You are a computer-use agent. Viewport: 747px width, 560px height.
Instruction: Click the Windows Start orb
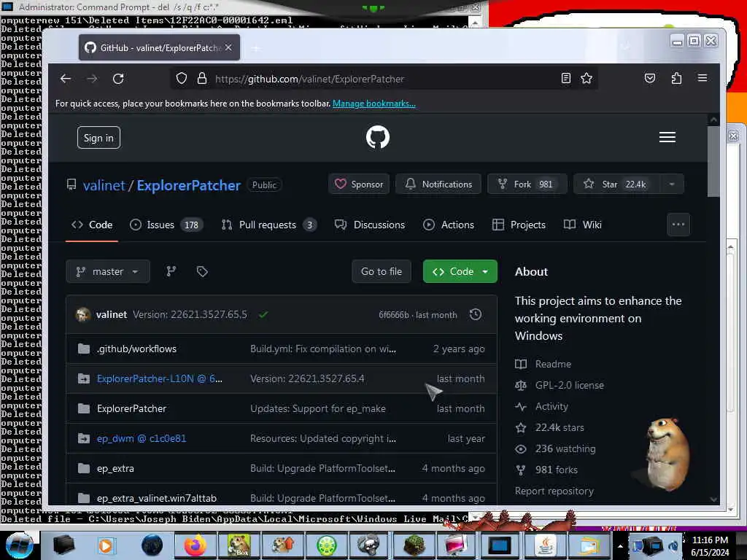pos(19,545)
